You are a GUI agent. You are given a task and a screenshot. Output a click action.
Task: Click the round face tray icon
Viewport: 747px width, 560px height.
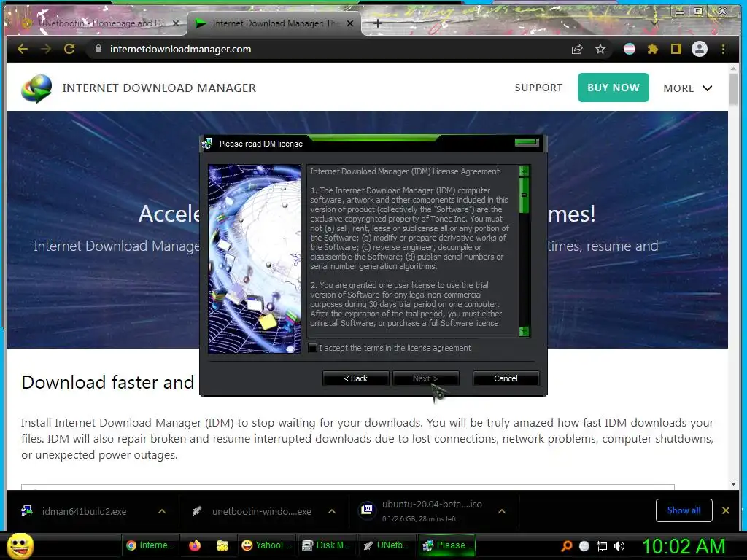[584, 545]
